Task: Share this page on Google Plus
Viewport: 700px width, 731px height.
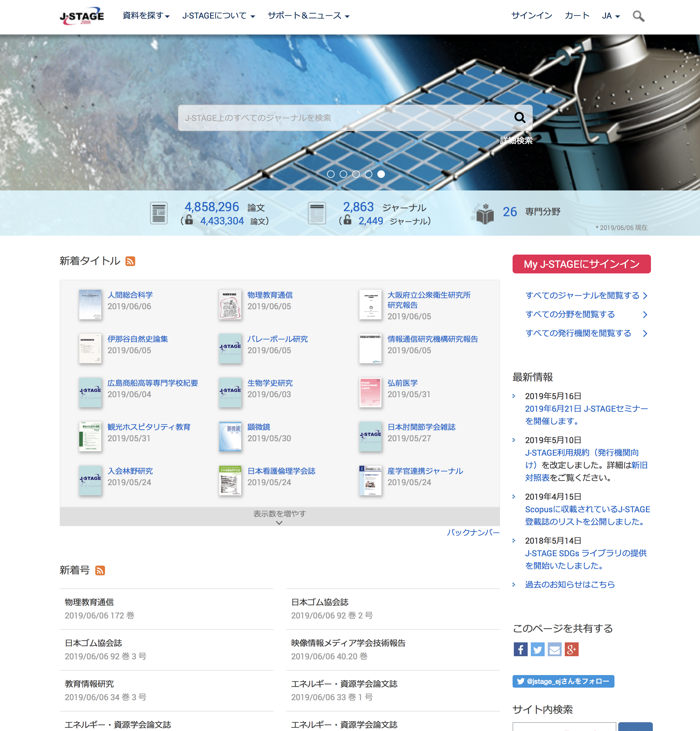Action: pyautogui.click(x=571, y=649)
